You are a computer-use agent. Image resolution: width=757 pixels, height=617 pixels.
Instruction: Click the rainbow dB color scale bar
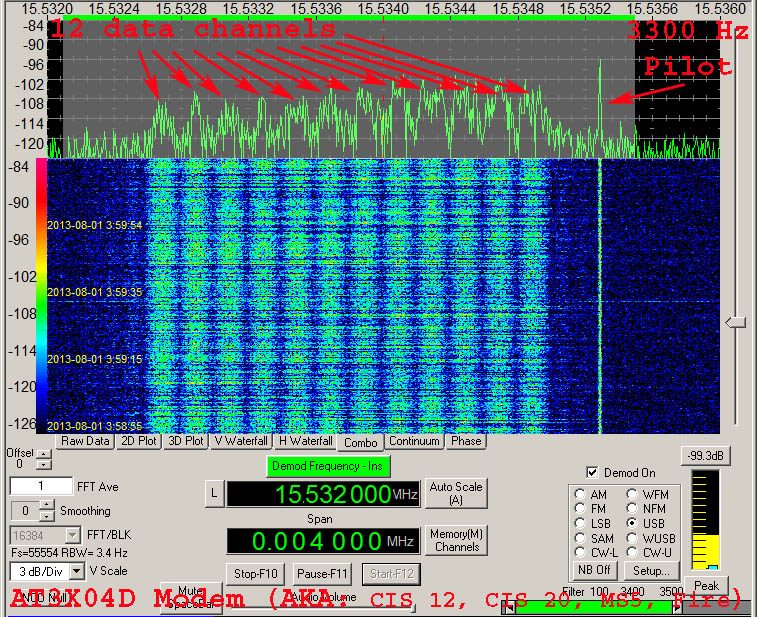(42, 295)
